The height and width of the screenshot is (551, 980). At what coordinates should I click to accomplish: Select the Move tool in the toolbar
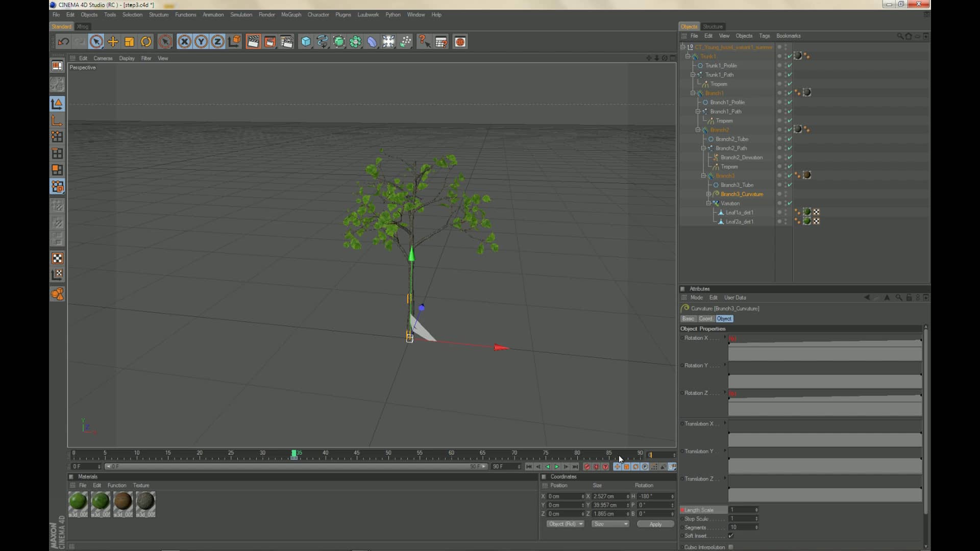tap(113, 41)
